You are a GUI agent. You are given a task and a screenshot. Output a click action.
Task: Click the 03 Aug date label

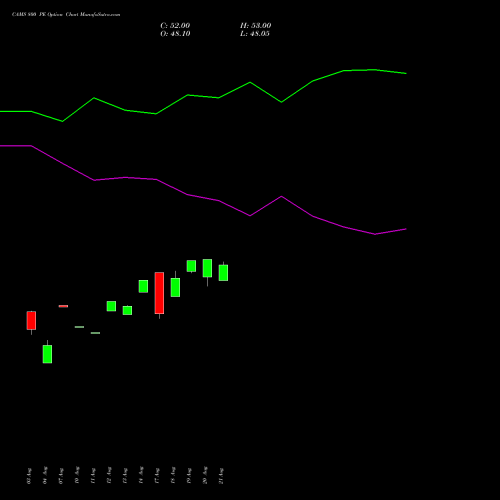coord(29,476)
